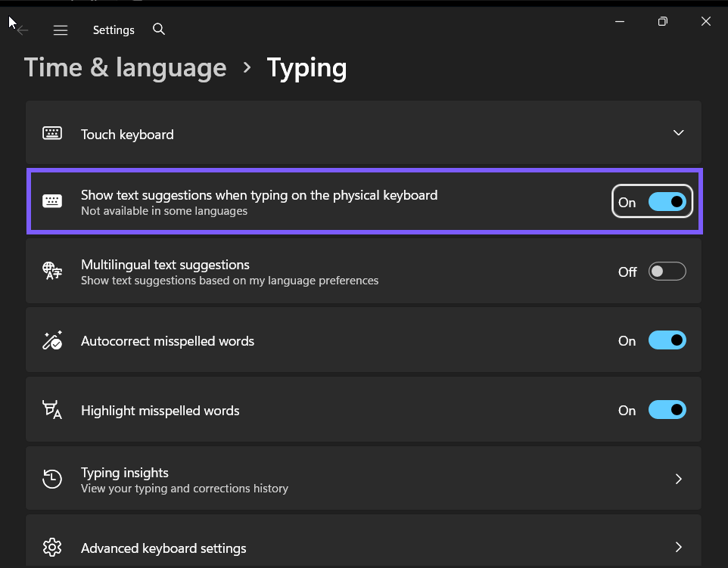The height and width of the screenshot is (568, 728).
Task: Click the Touch keyboard icon
Action: click(x=52, y=133)
